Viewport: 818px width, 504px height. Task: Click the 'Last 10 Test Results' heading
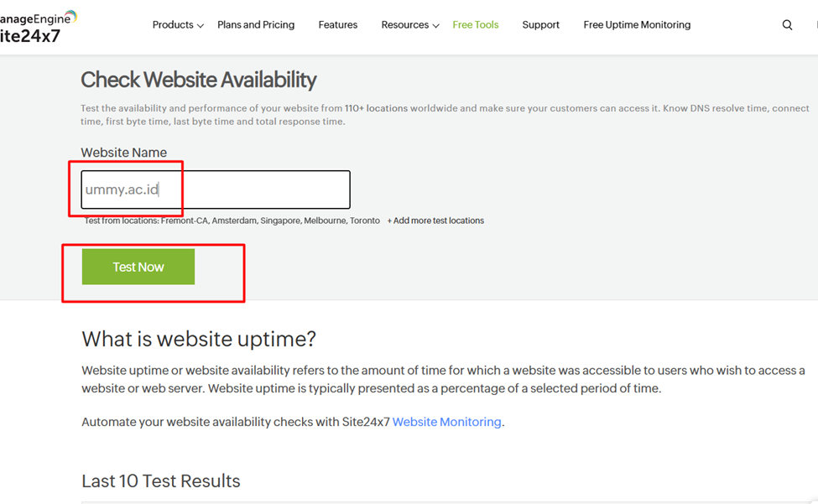(x=161, y=481)
